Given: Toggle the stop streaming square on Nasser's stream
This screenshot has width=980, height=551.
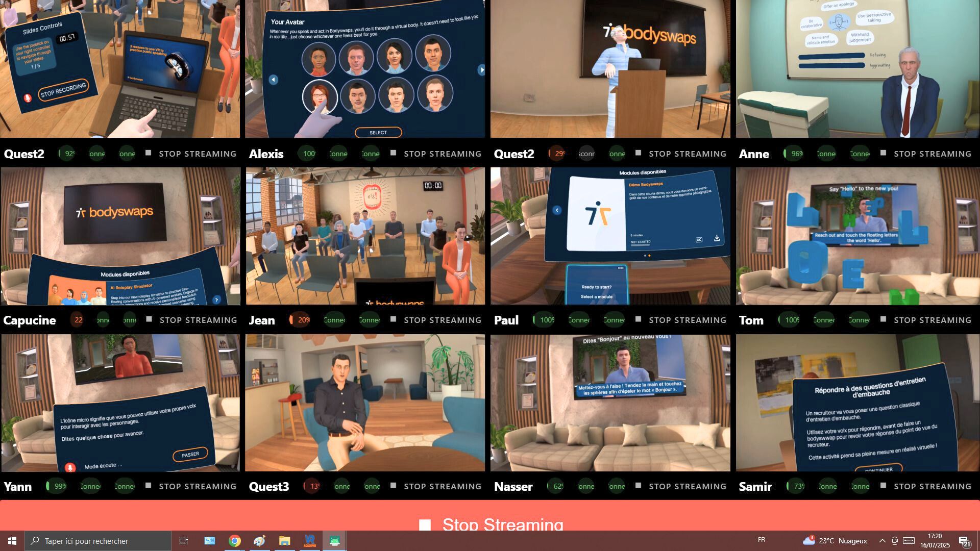Looking at the screenshot, I should 638,486.
